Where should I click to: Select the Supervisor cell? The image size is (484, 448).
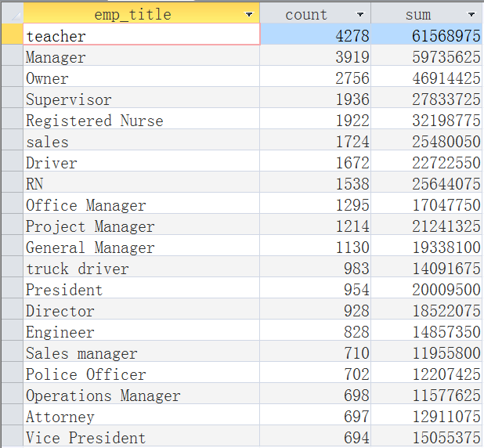pyautogui.click(x=142, y=98)
